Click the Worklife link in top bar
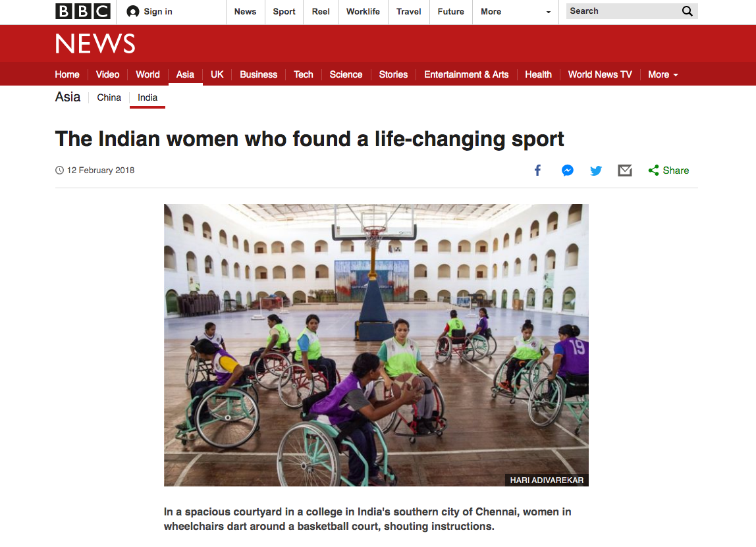This screenshot has width=756, height=547. coord(363,12)
